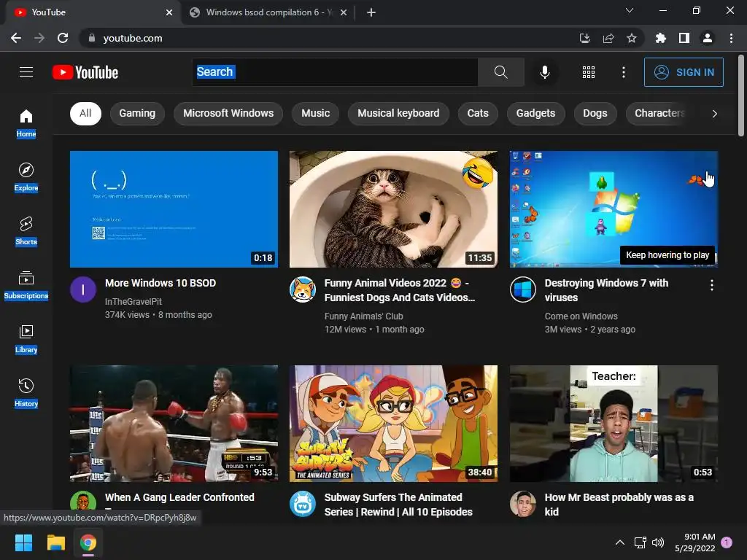Click the YouTube search input field

[336, 72]
